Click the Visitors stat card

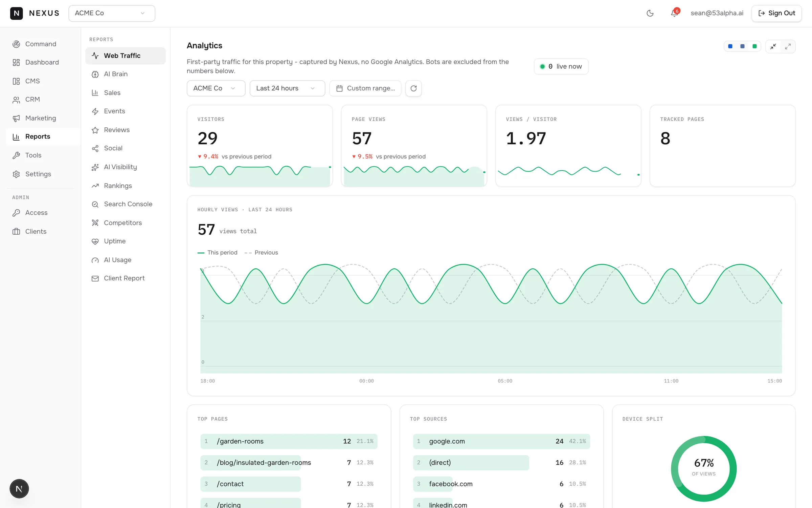pyautogui.click(x=260, y=146)
